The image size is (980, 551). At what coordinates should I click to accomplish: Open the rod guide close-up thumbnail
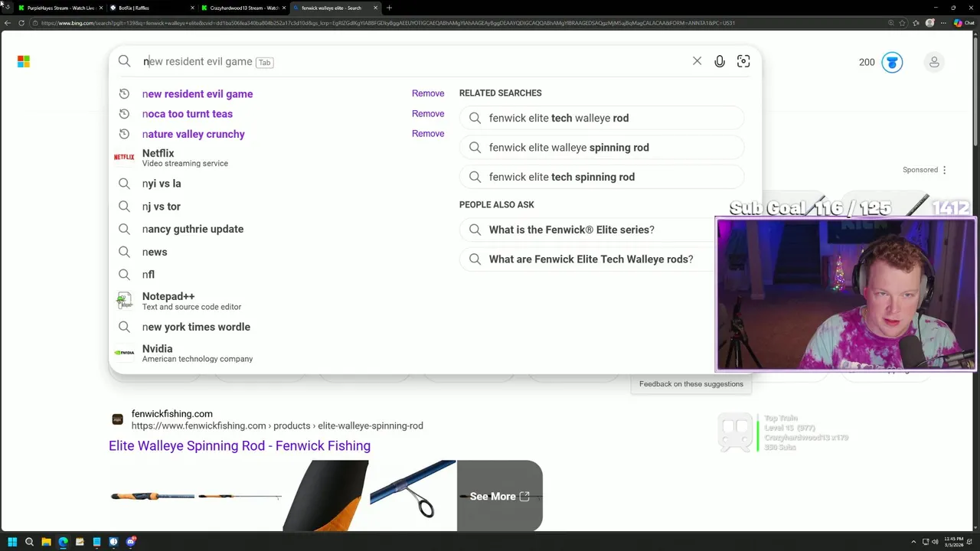(413, 496)
